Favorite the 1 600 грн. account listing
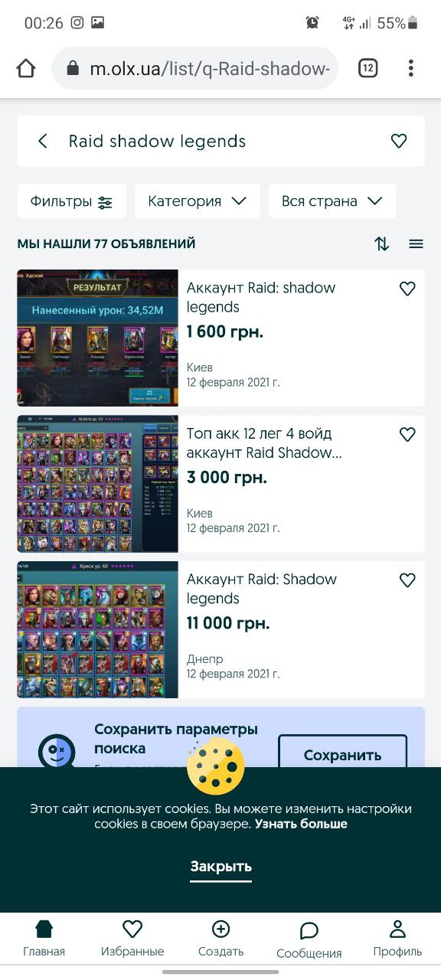Image resolution: width=441 pixels, height=980 pixels. (x=407, y=289)
